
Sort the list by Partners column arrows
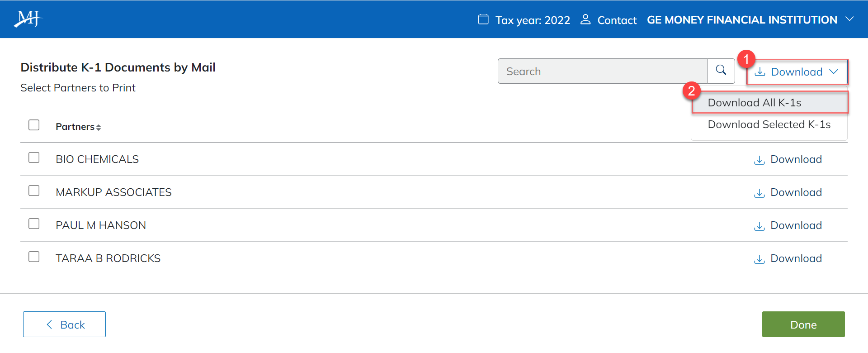[x=99, y=128]
